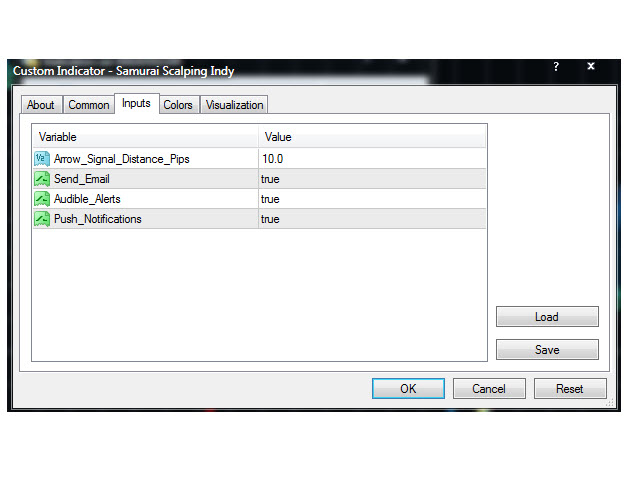Click the Push_Notifications true value

tap(372, 219)
